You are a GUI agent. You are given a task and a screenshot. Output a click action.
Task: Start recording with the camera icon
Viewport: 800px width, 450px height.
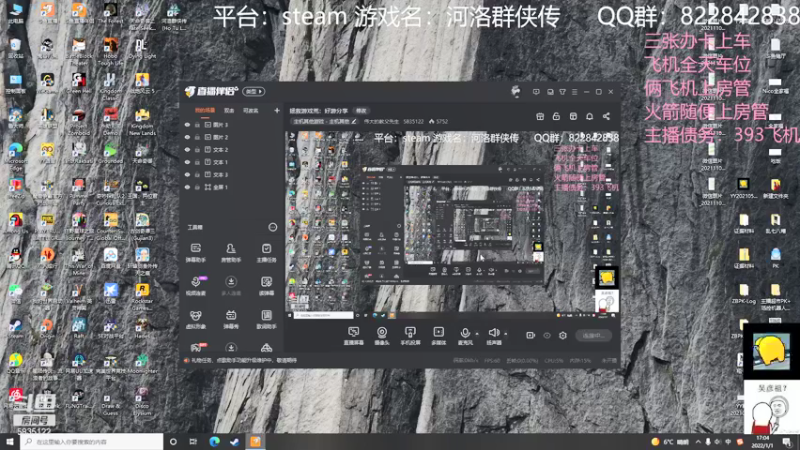[531, 335]
